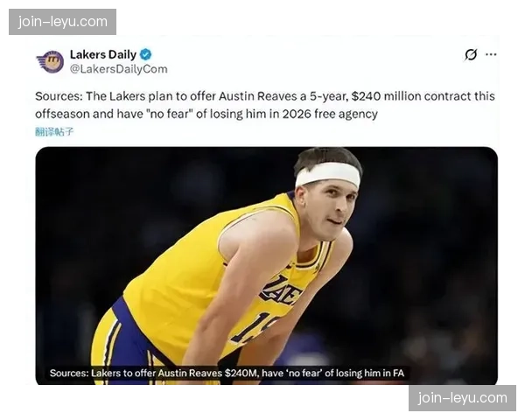The height and width of the screenshot is (420, 525).
Task: Open the Austin Reaves article image
Action: 267,266
